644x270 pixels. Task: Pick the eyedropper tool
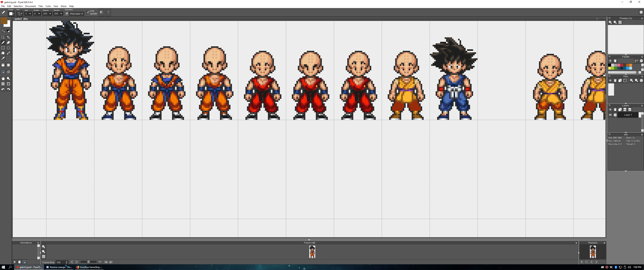point(3,58)
